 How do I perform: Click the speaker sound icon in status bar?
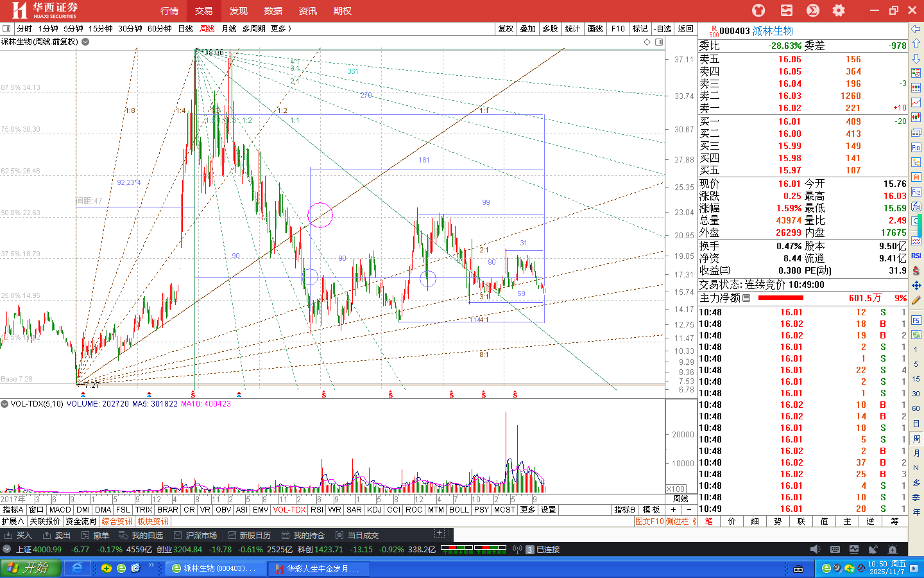click(815, 549)
